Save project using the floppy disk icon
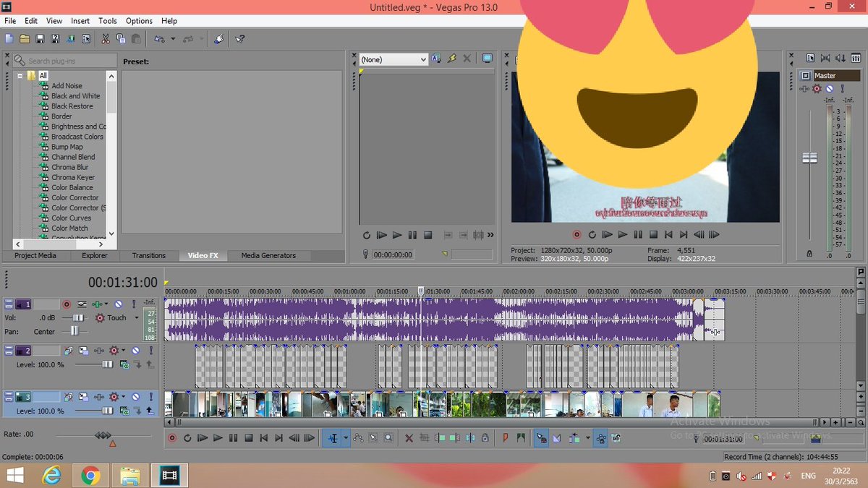This screenshot has height=488, width=868. (x=41, y=39)
